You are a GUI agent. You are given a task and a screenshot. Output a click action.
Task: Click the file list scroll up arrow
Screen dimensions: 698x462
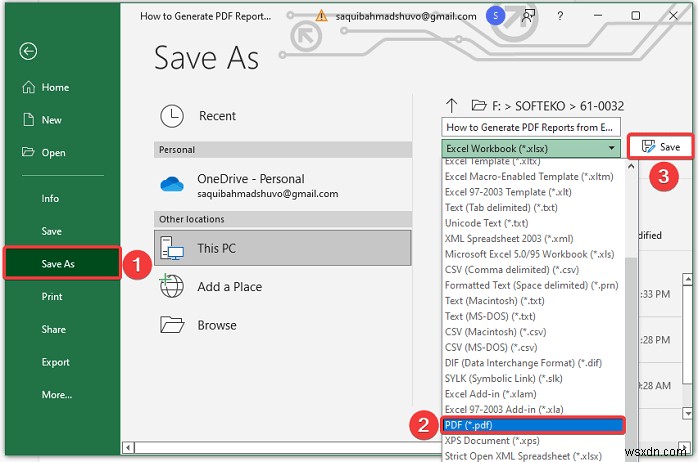pyautogui.click(x=687, y=280)
